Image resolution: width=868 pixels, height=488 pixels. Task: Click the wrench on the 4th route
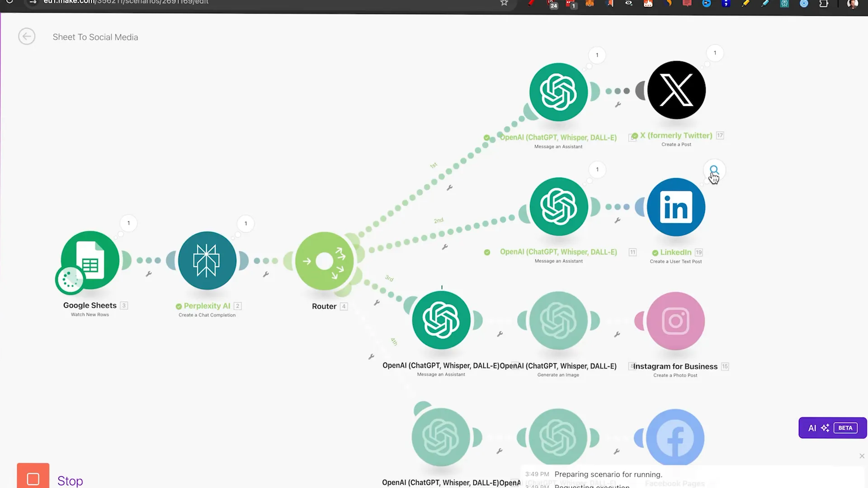371,357
